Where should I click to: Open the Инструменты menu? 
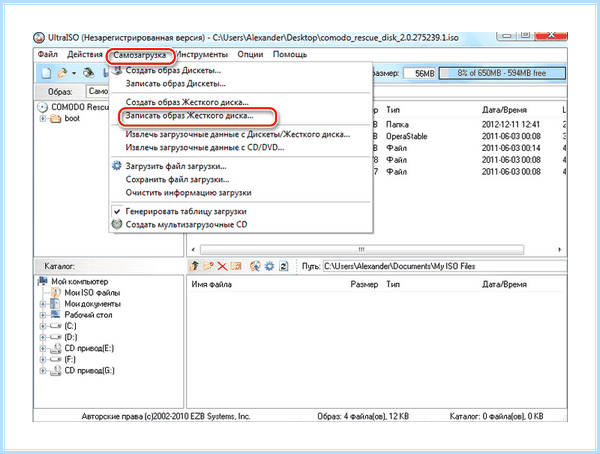pos(202,54)
